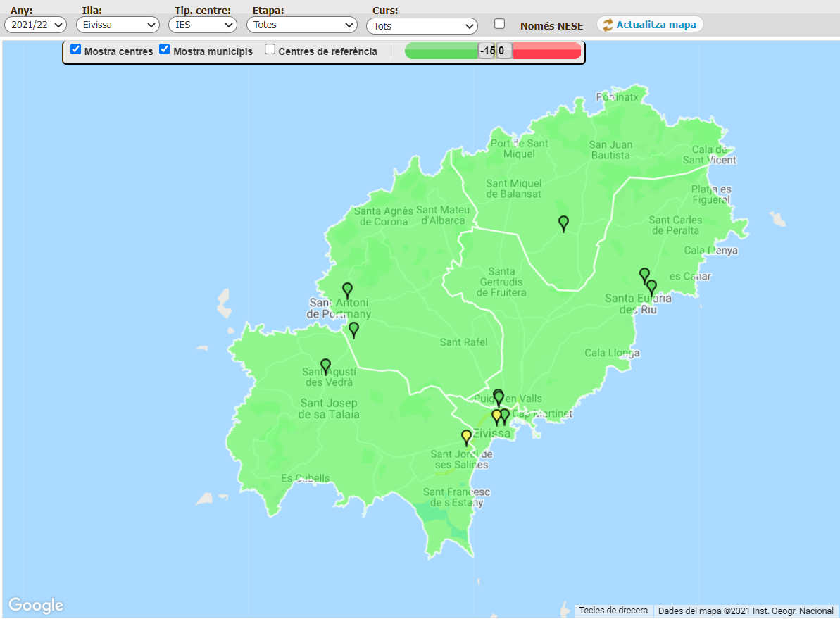The height and width of the screenshot is (619, 840).
Task: Expand the Curs dropdown showing Tots
Action: pyautogui.click(x=422, y=26)
